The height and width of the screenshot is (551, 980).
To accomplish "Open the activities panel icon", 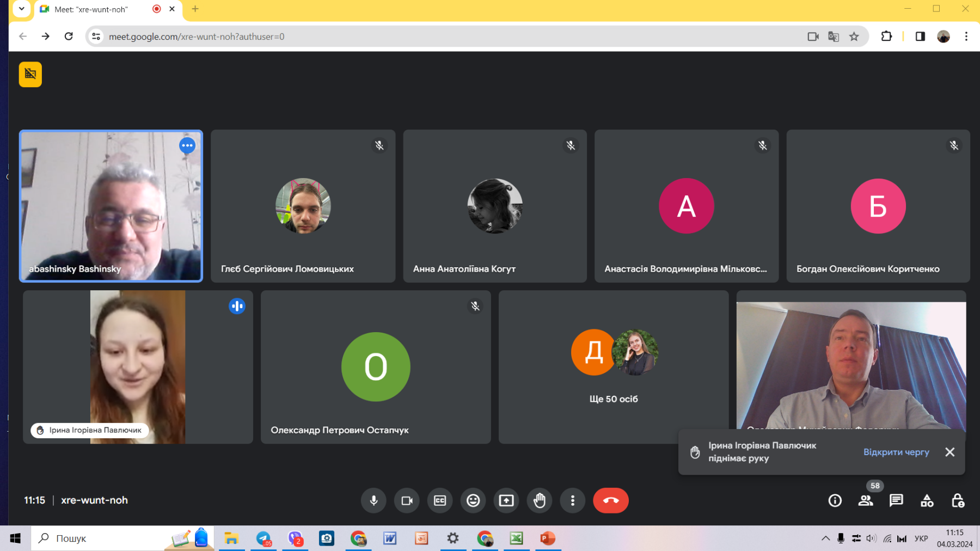I will pos(927,500).
